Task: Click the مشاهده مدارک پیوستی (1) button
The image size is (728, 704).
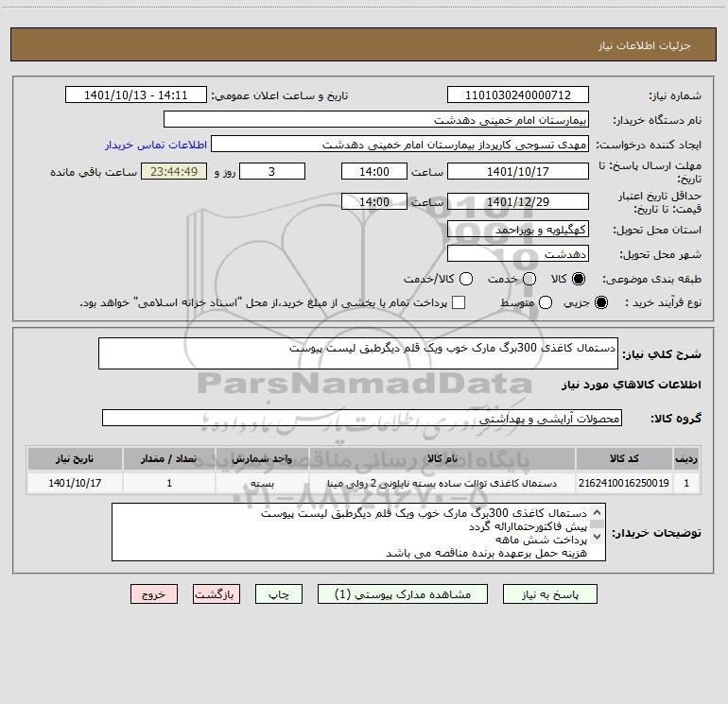Action: pyautogui.click(x=403, y=594)
